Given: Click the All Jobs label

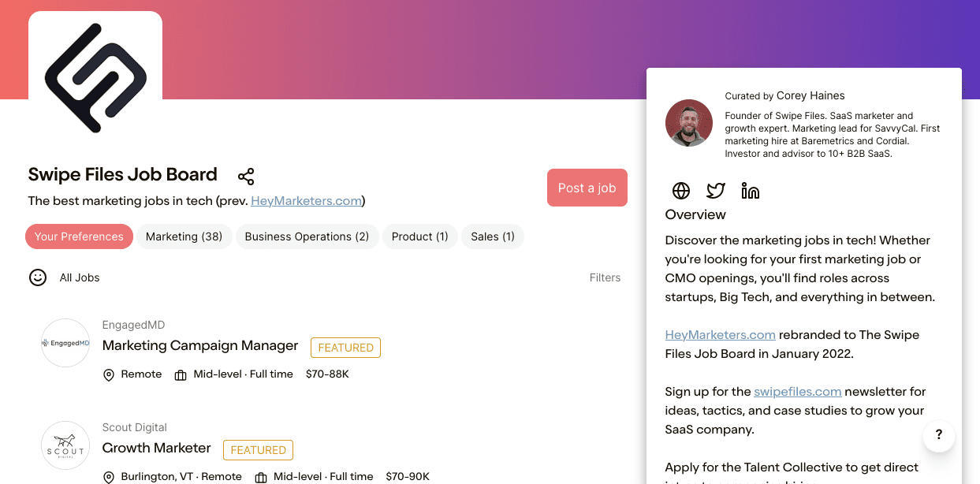Looking at the screenshot, I should 80,277.
